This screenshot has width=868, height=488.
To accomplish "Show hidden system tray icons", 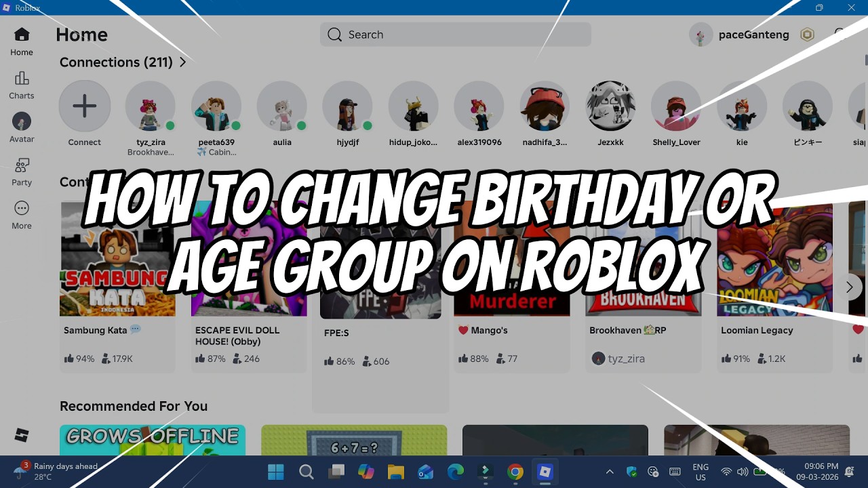I will [610, 472].
